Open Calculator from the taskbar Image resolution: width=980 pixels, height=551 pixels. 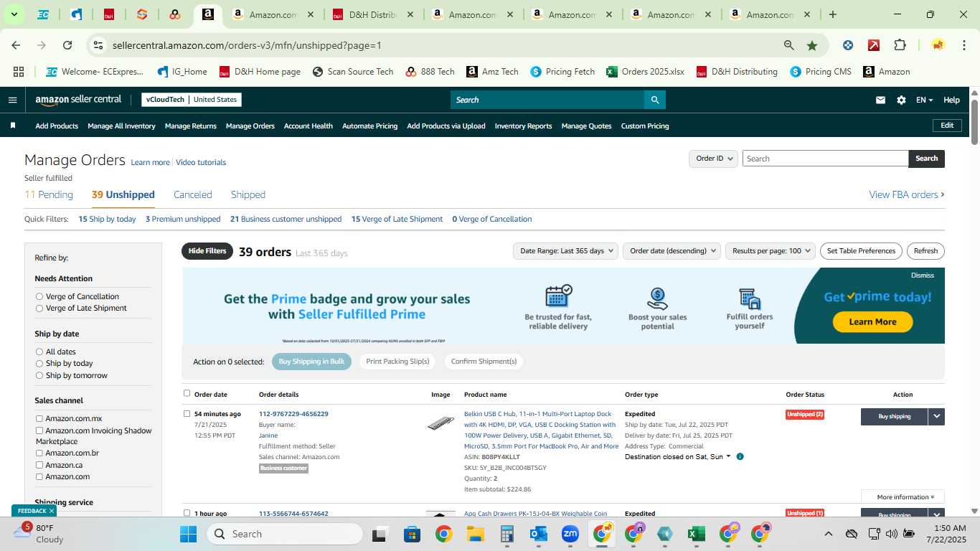pos(507,534)
